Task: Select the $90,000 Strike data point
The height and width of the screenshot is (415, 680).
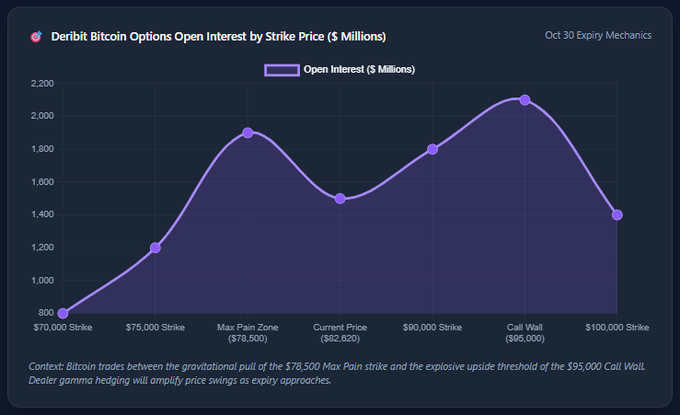Action: (x=432, y=149)
